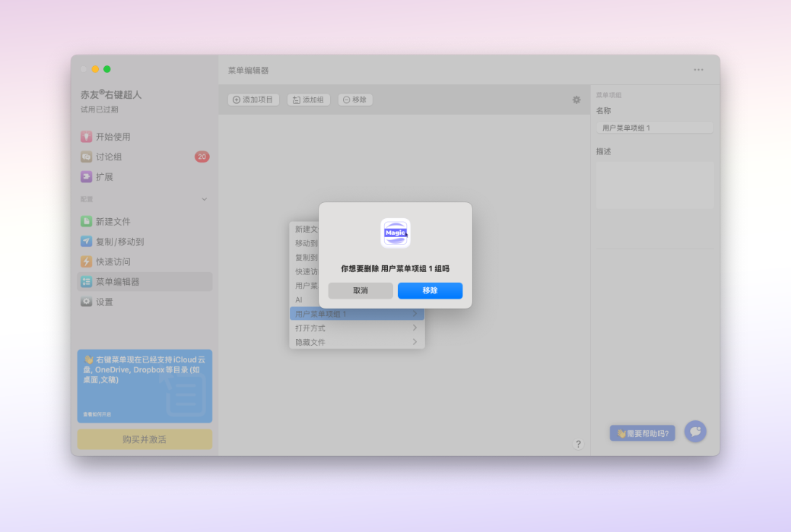791x532 pixels.
Task: Click the Magic app icon in the dialog
Action: [x=395, y=233]
